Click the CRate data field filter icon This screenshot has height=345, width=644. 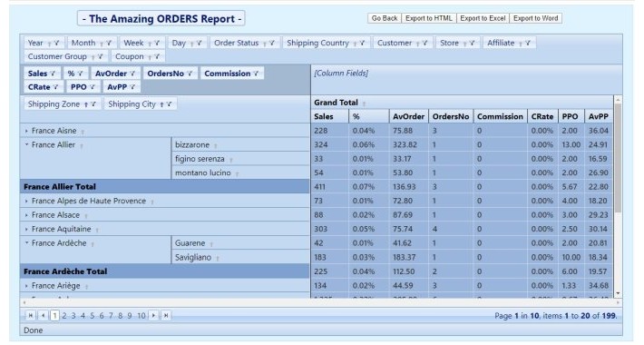56,87
